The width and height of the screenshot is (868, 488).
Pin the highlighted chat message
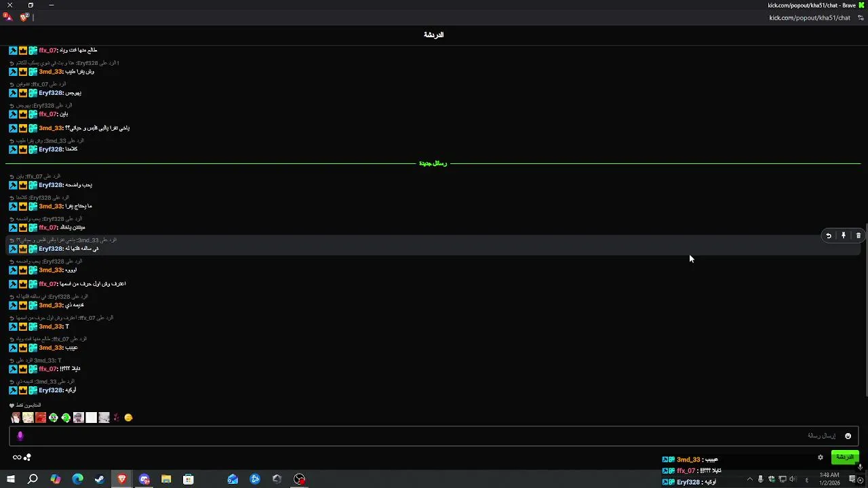click(844, 236)
